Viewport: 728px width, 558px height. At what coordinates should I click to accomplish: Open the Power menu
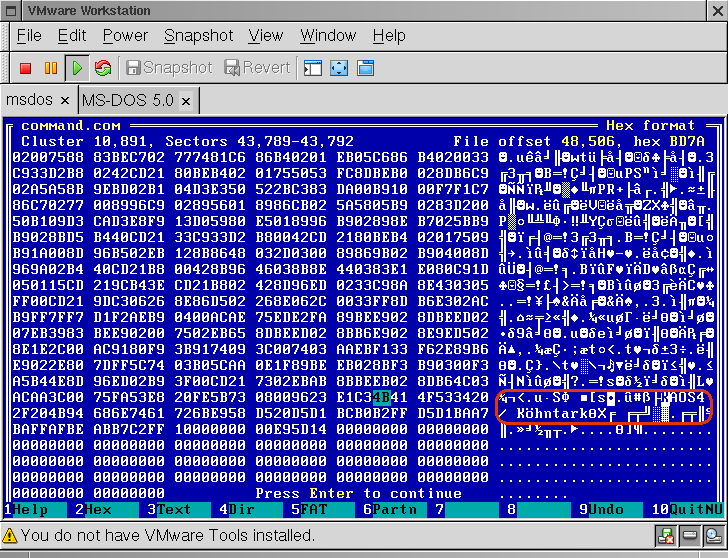coord(125,36)
